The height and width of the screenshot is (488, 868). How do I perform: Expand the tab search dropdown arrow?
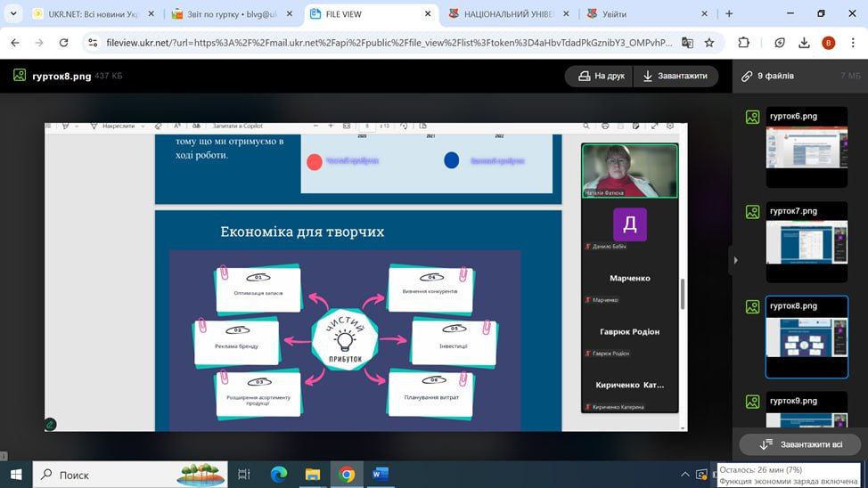click(x=14, y=14)
